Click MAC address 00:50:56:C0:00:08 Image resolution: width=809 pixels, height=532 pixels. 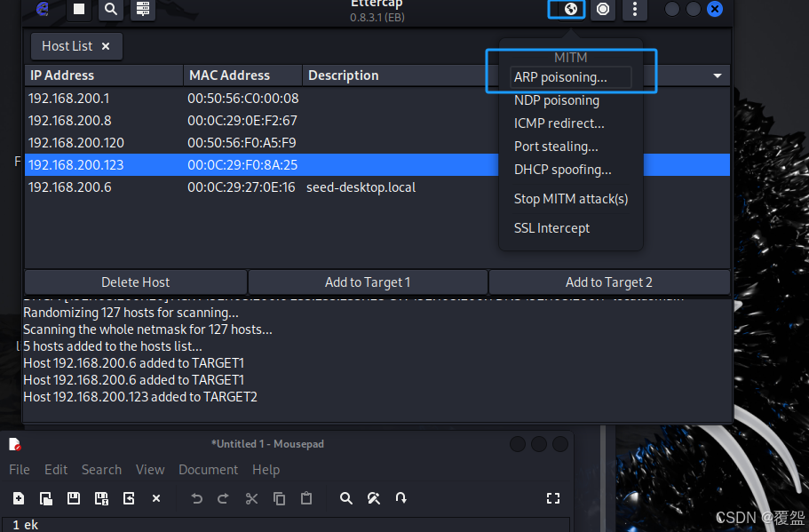click(x=243, y=99)
